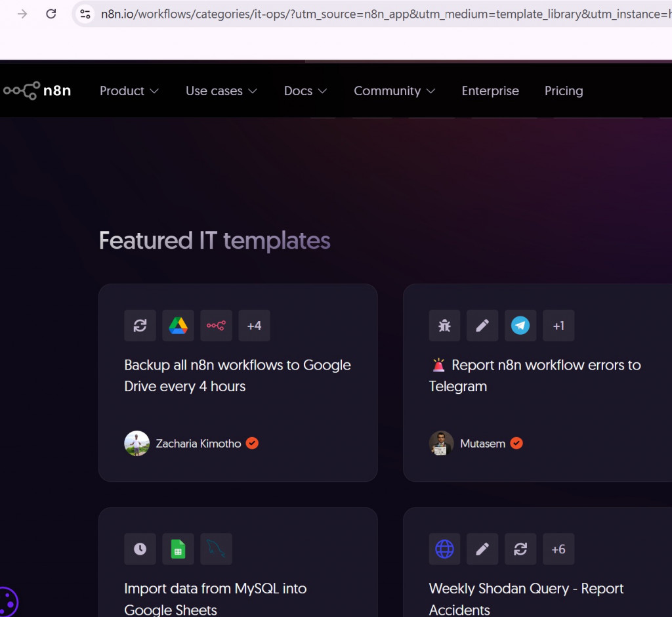Image resolution: width=672 pixels, height=617 pixels.
Task: Open the Pricing nav link
Action: click(x=564, y=91)
